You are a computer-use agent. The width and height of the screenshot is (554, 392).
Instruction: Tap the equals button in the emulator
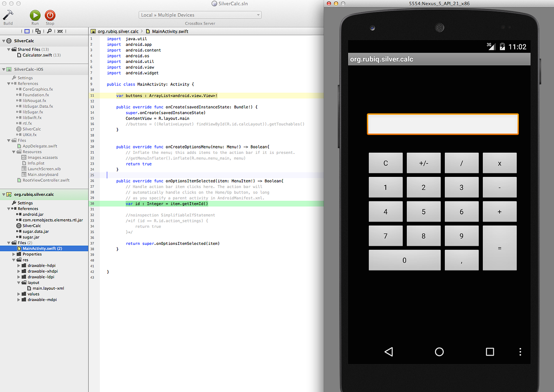tap(499, 248)
